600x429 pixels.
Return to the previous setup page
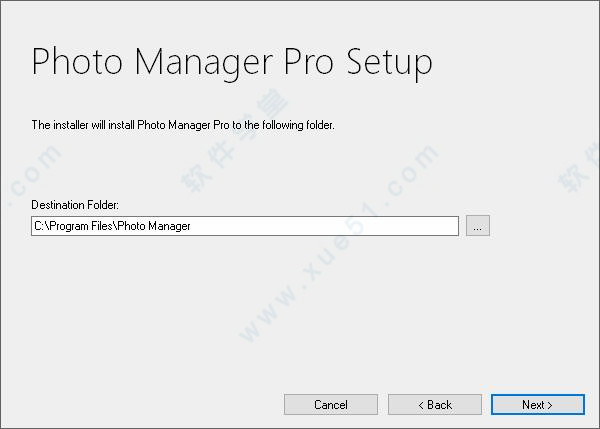pyautogui.click(x=434, y=405)
